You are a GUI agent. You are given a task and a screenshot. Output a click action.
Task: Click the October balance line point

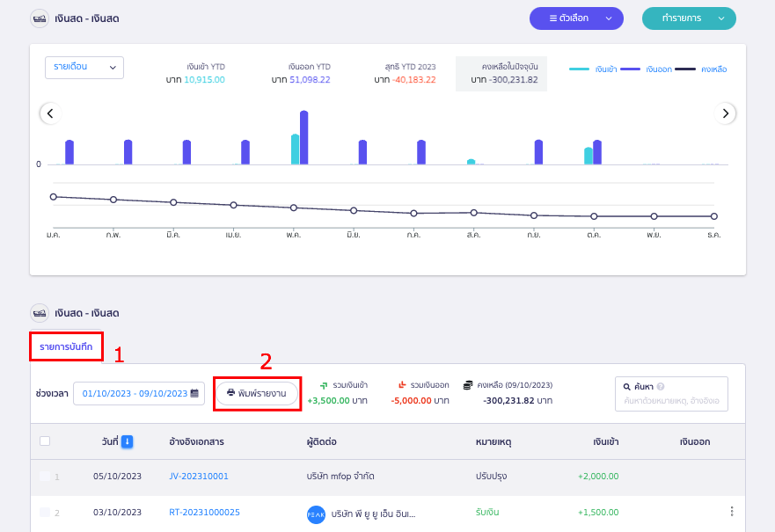pyautogui.click(x=594, y=216)
